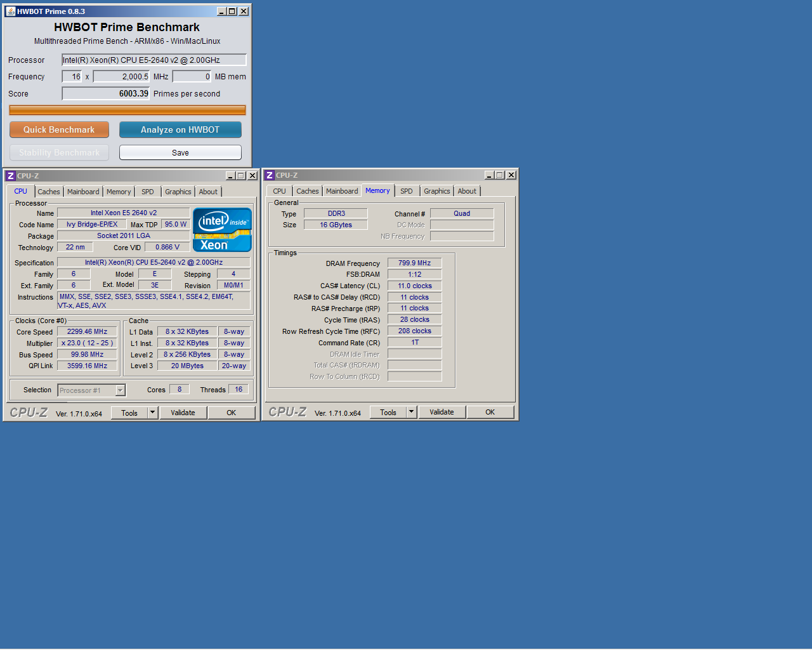Click Validate in right CPU-Z window
The height and width of the screenshot is (650, 812).
point(442,412)
